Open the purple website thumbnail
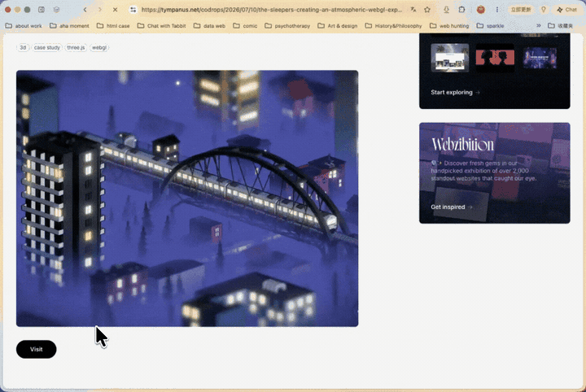The width and height of the screenshot is (586, 392). coord(540,58)
